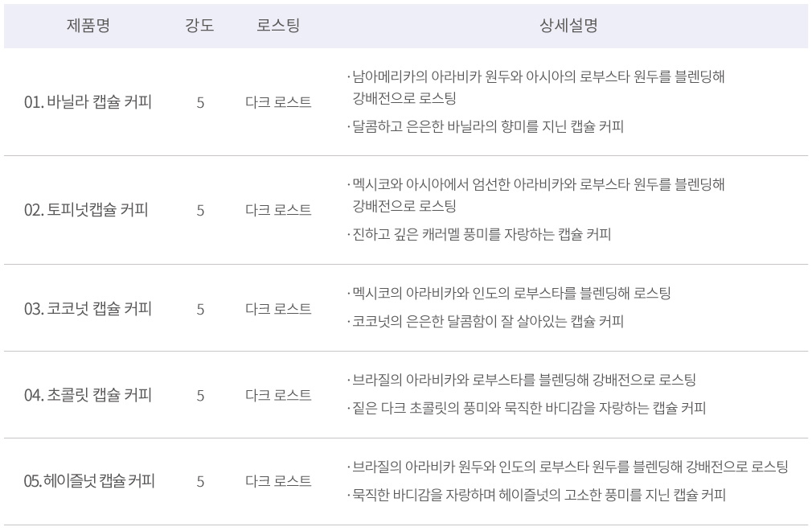The height and width of the screenshot is (531, 812).
Task: Open product 03. 코코넛 캡슐 커피
Action: (x=88, y=309)
